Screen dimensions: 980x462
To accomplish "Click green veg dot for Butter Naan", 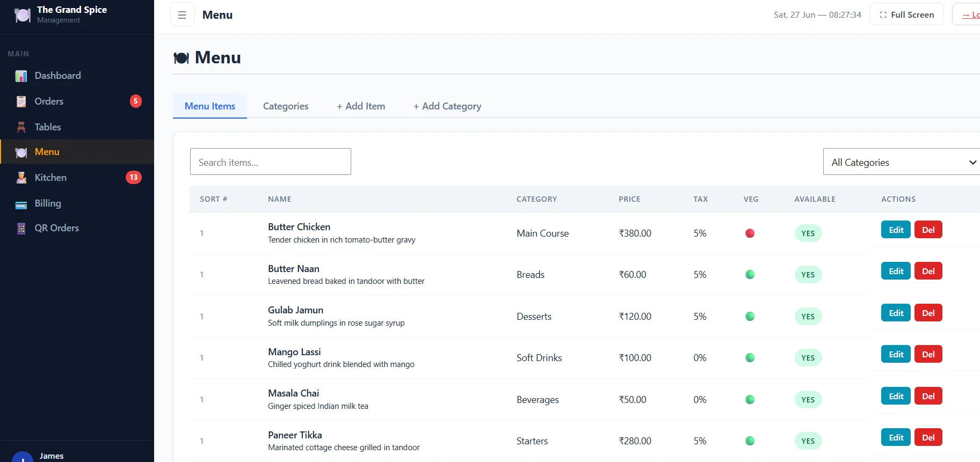I will coord(750,274).
